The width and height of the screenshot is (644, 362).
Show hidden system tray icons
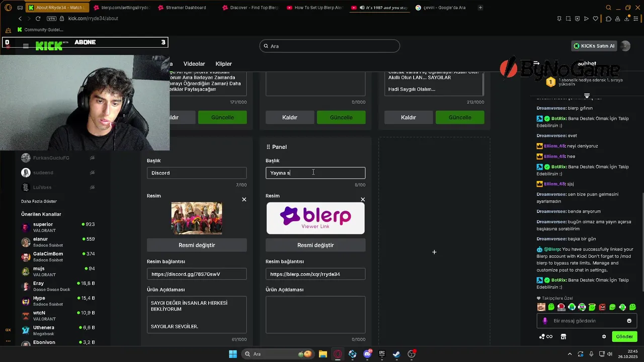click(570, 354)
